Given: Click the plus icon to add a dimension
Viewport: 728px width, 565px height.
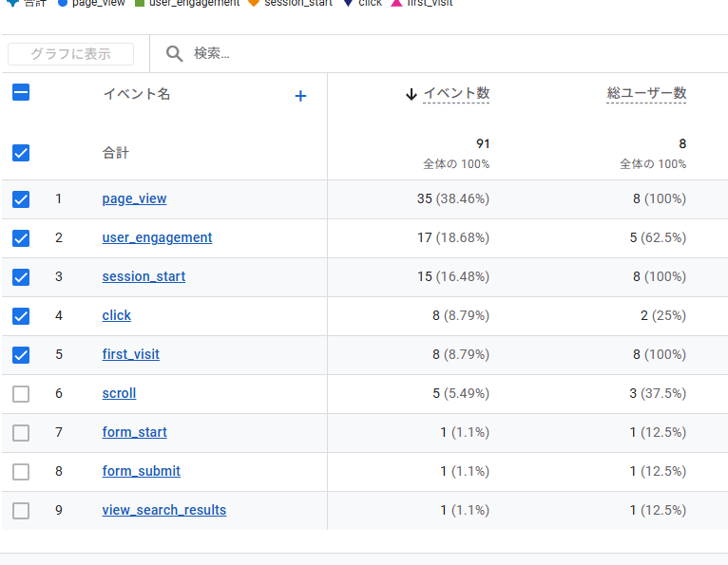Looking at the screenshot, I should click(300, 96).
